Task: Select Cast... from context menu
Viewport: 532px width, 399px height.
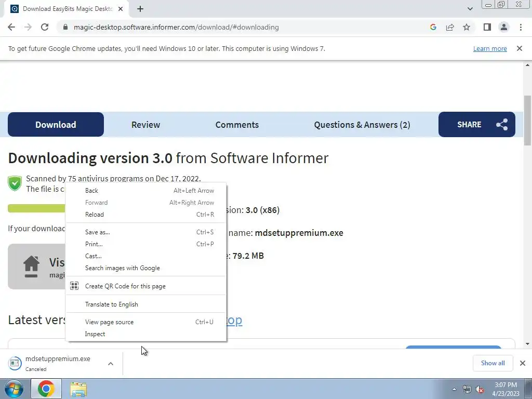Action: pyautogui.click(x=146, y=256)
